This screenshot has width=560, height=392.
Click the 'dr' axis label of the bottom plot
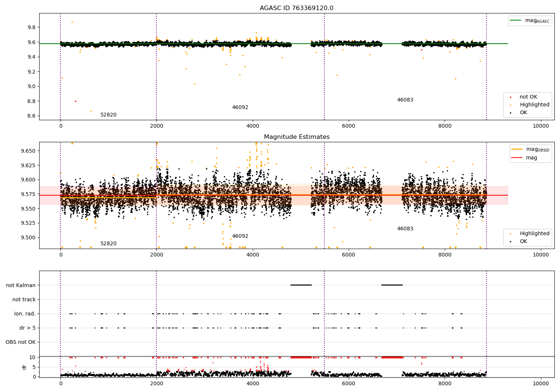(x=24, y=367)
